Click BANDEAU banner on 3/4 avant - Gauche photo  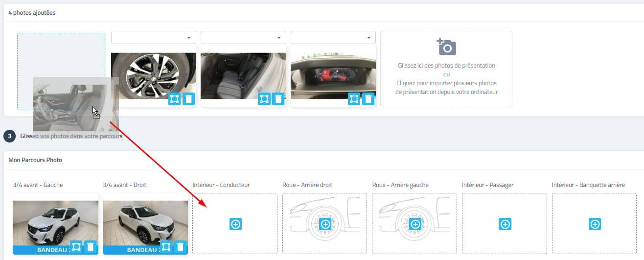tap(55, 250)
